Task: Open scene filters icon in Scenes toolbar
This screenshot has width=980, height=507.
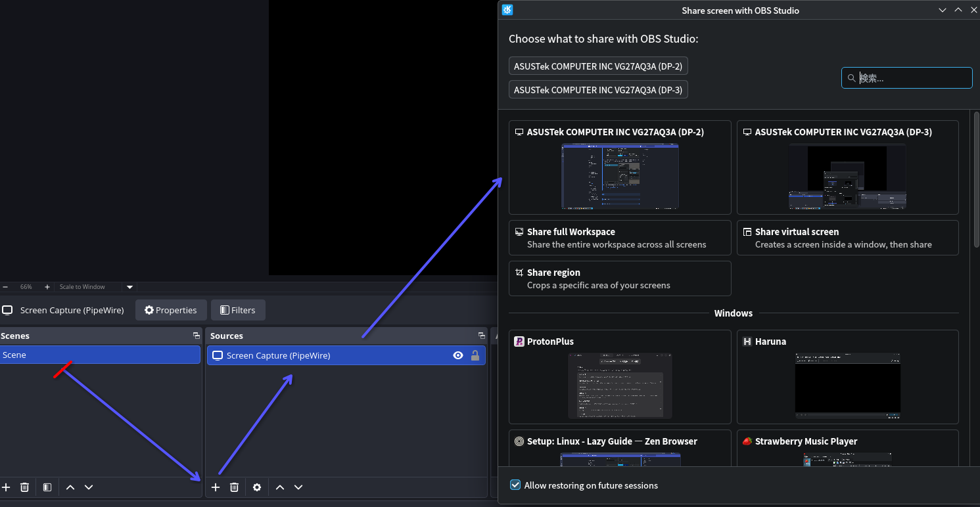Action: [47, 487]
